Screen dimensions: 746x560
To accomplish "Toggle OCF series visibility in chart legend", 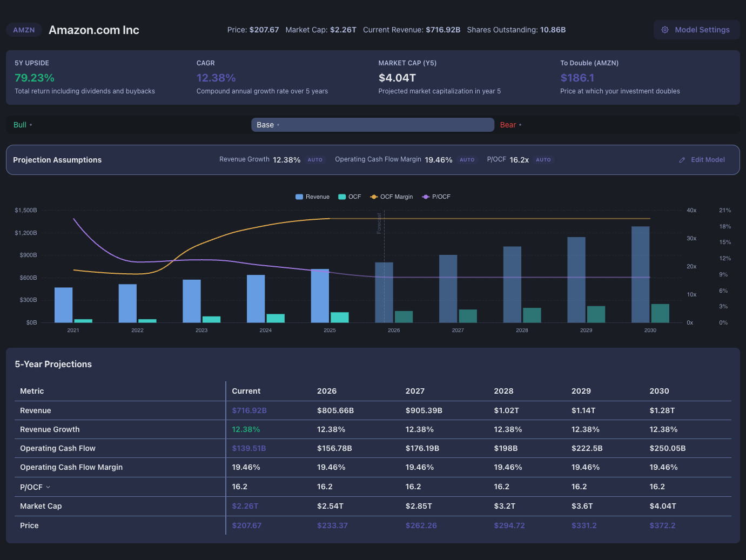I will click(x=350, y=197).
